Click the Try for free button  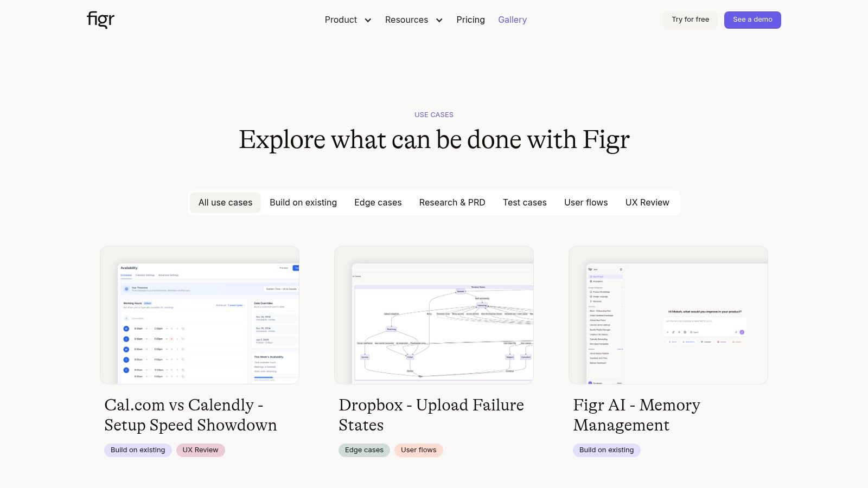coord(690,20)
